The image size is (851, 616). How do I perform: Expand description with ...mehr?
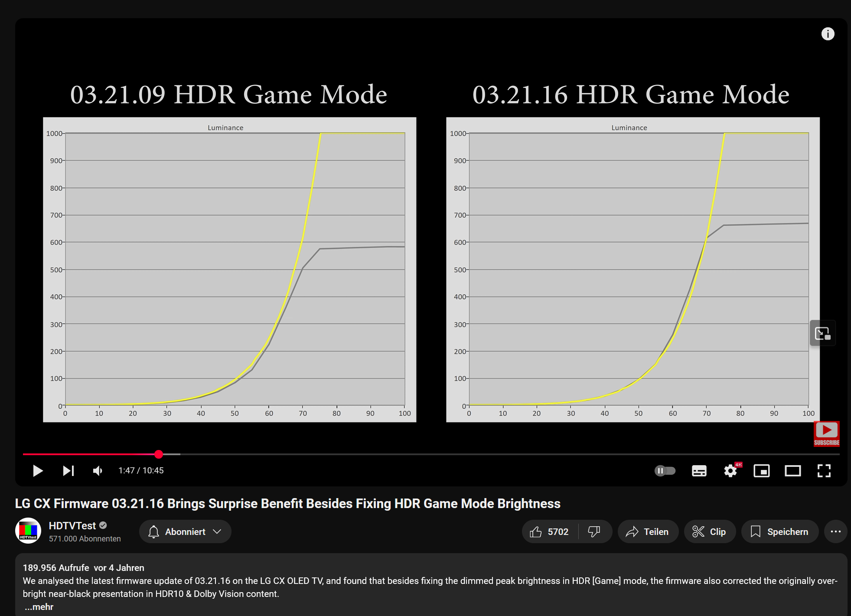39,607
